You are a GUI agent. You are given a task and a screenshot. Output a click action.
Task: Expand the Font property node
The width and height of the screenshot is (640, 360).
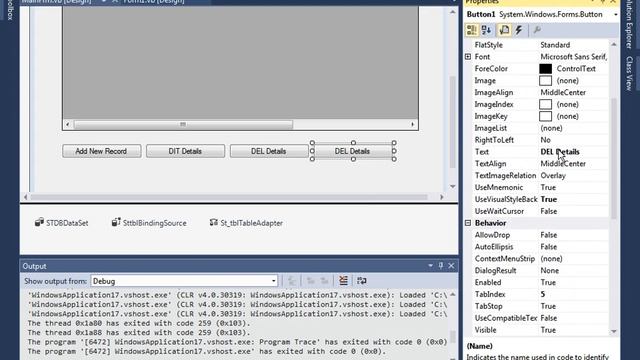[468, 57]
